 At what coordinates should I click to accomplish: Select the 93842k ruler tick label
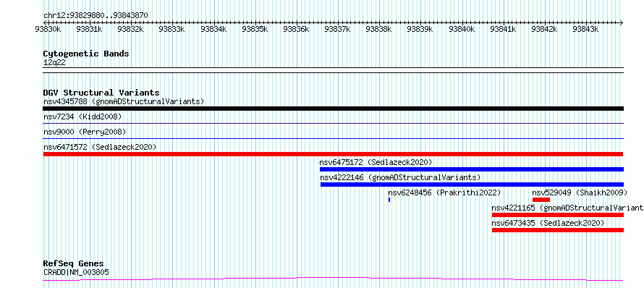pos(545,29)
